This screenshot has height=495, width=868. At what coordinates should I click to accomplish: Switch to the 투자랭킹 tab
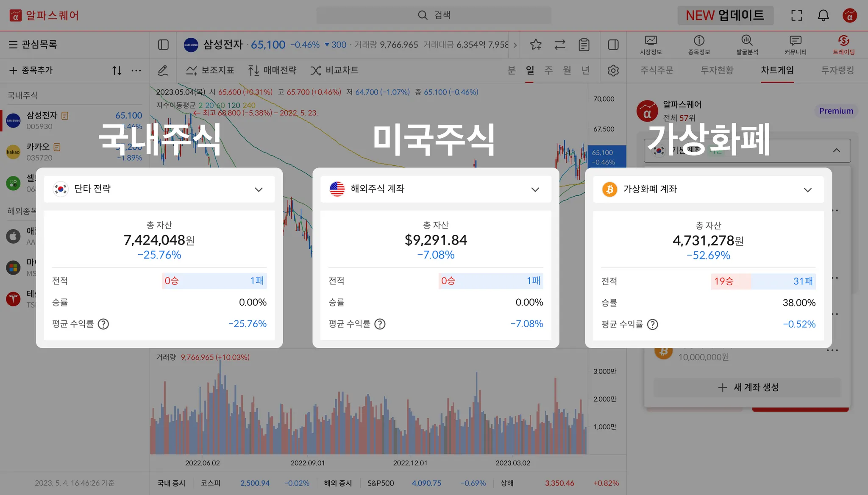coord(837,70)
